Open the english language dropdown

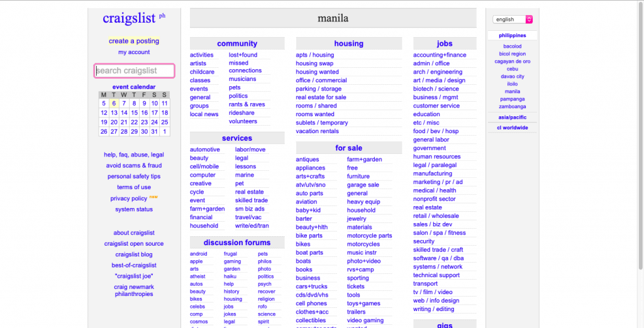click(x=512, y=19)
